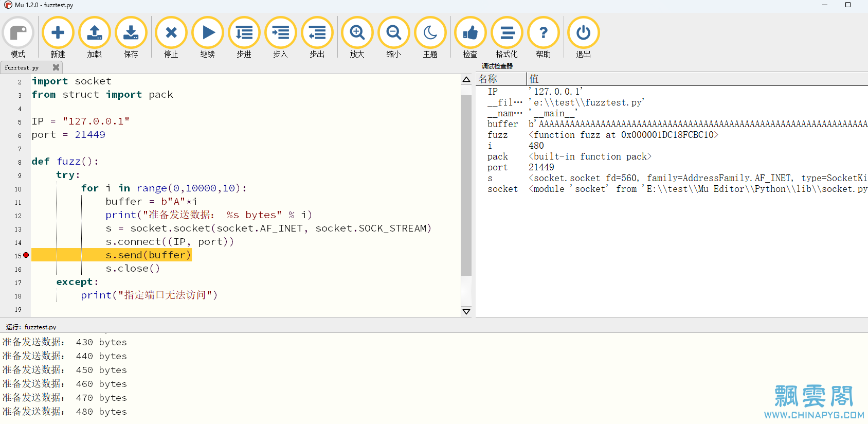Viewport: 868px width, 424px height.
Task: Toggle the theme with 主题
Action: (x=430, y=37)
